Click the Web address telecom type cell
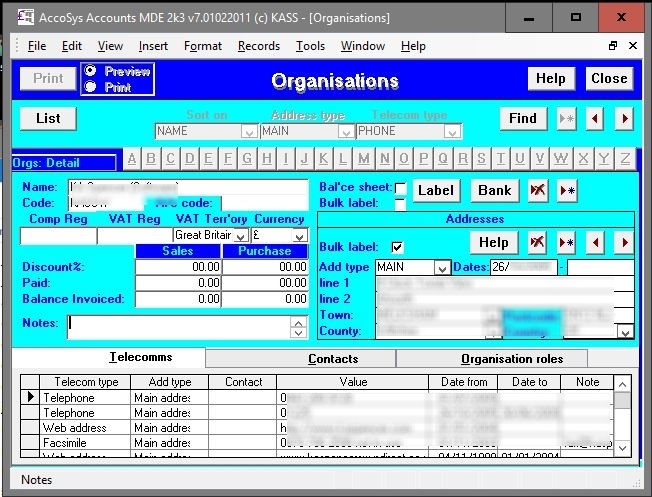This screenshot has width=652, height=497. click(x=85, y=428)
